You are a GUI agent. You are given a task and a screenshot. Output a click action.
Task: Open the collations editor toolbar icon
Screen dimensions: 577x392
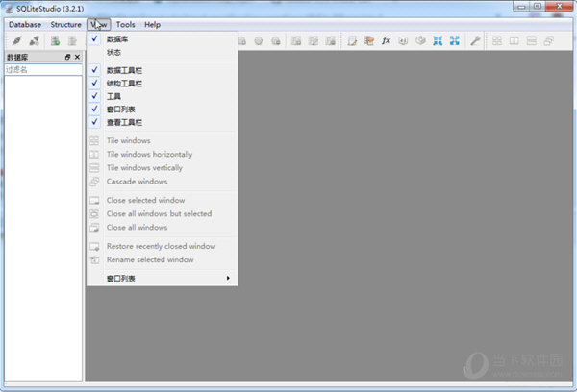[403, 40]
